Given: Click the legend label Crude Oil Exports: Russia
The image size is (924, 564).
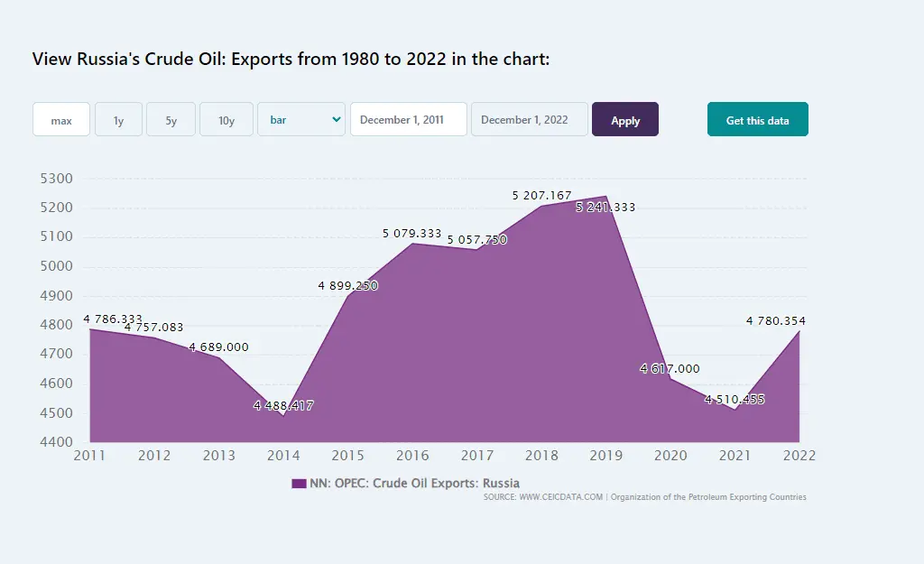Looking at the screenshot, I should click(414, 484).
